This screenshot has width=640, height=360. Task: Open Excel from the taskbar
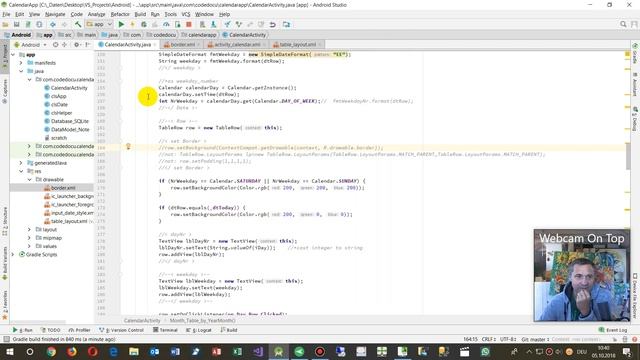pos(237,351)
